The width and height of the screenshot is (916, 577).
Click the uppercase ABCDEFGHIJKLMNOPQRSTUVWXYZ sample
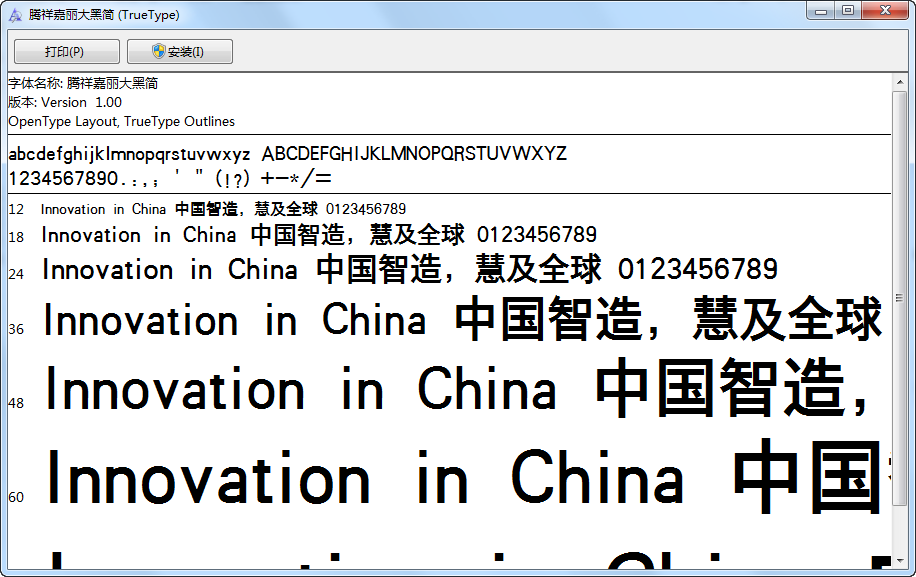point(414,154)
